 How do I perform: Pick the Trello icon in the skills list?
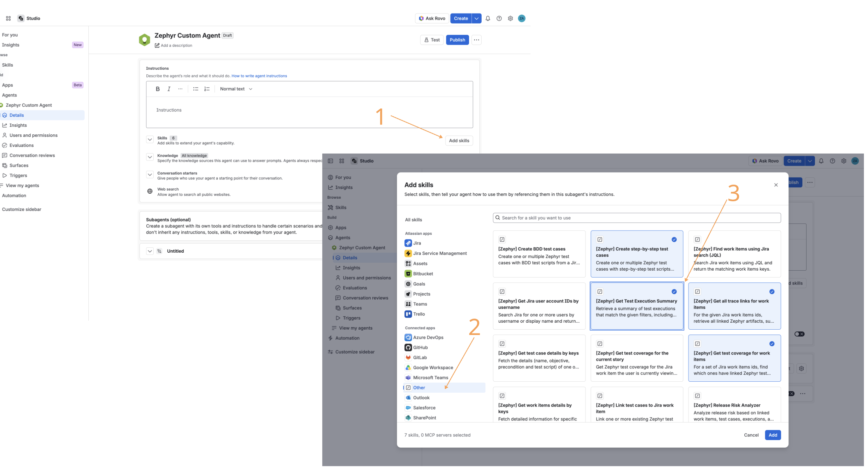(x=408, y=314)
